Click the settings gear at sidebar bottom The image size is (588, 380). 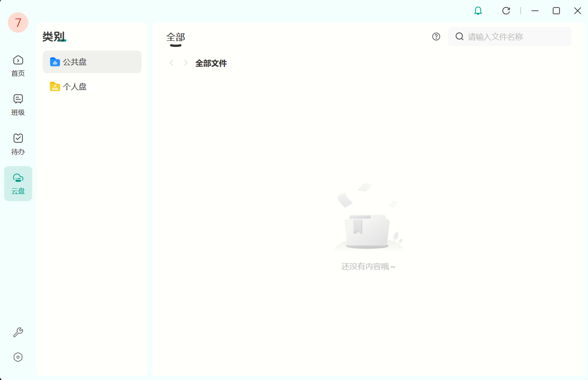click(x=17, y=357)
